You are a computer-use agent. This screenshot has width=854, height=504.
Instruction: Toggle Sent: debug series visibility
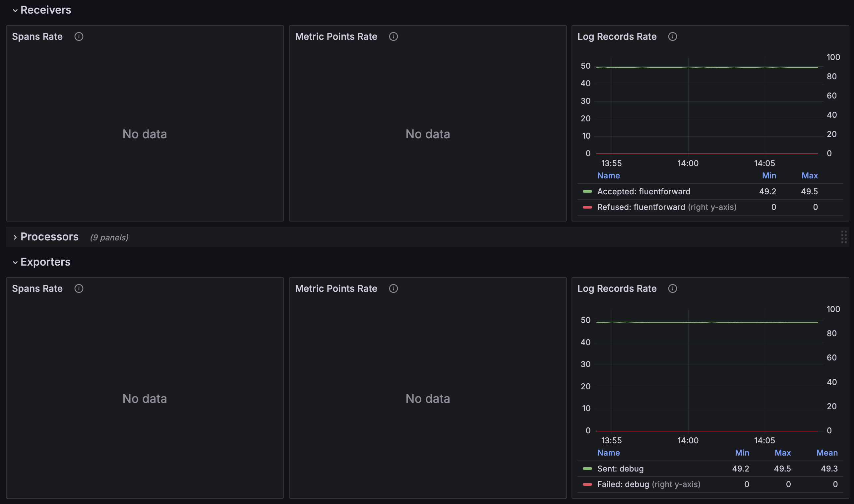click(620, 469)
